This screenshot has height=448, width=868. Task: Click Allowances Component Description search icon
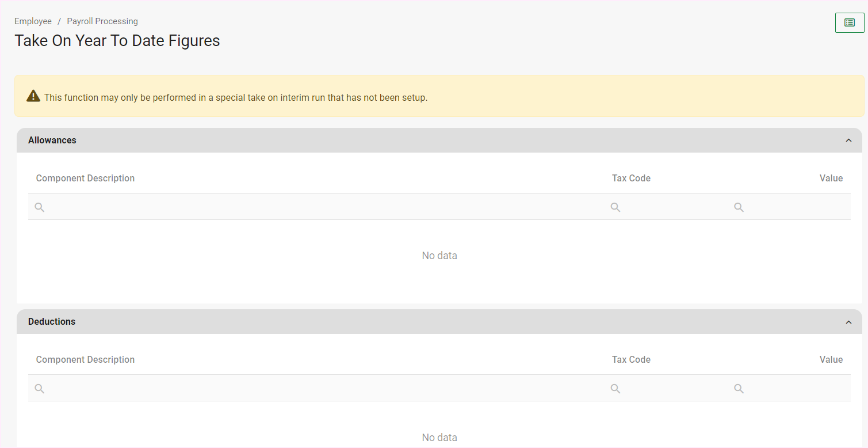(40, 207)
